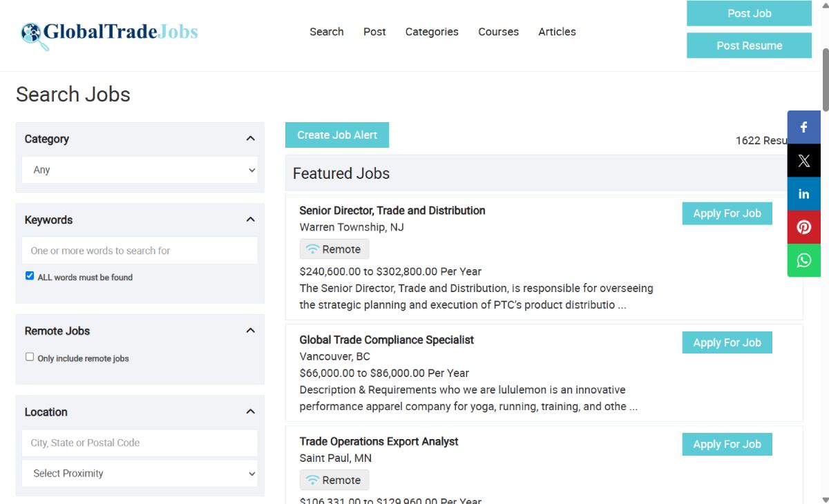The image size is (829, 504).
Task: Click Remote badge on Export Analyst job
Action: point(334,480)
